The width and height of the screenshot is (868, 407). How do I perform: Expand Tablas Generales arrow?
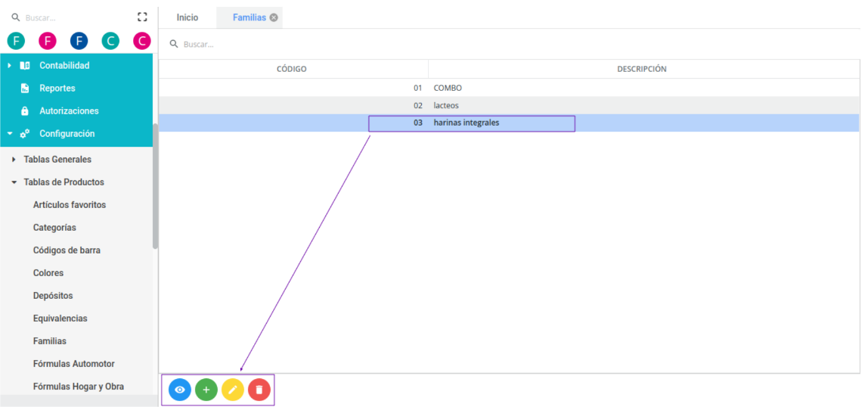click(14, 160)
